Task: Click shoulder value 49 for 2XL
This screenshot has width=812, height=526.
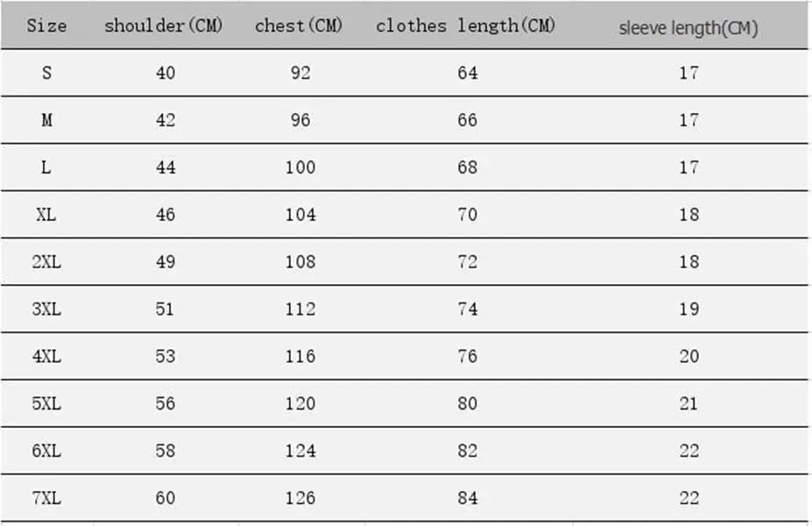Action: coord(166,262)
